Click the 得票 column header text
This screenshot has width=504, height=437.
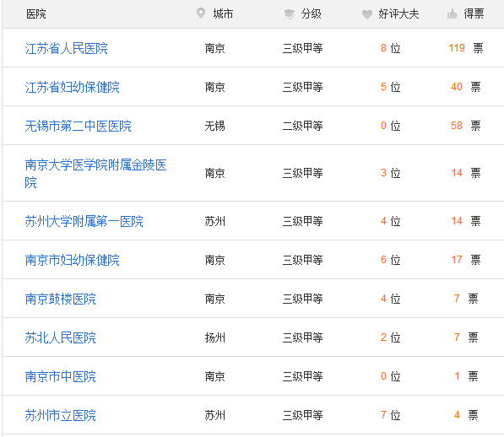474,13
